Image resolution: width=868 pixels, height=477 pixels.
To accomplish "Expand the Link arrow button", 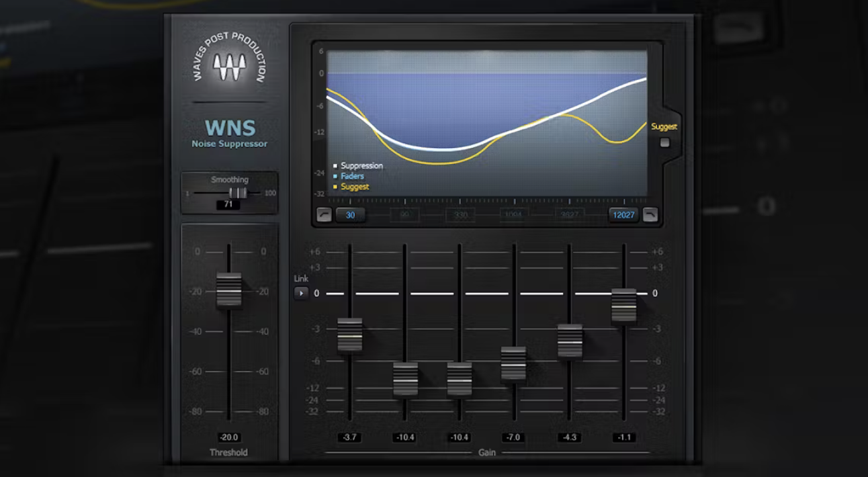I will point(301,293).
